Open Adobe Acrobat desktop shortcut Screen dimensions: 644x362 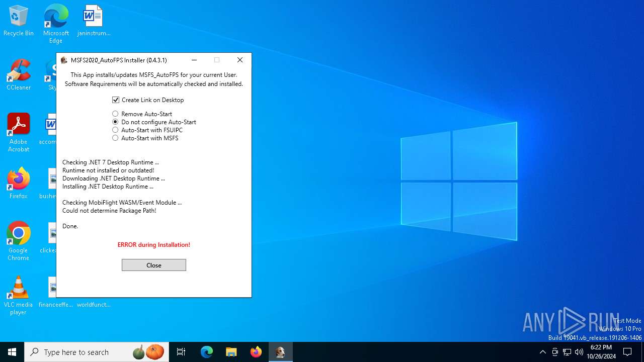click(x=19, y=133)
